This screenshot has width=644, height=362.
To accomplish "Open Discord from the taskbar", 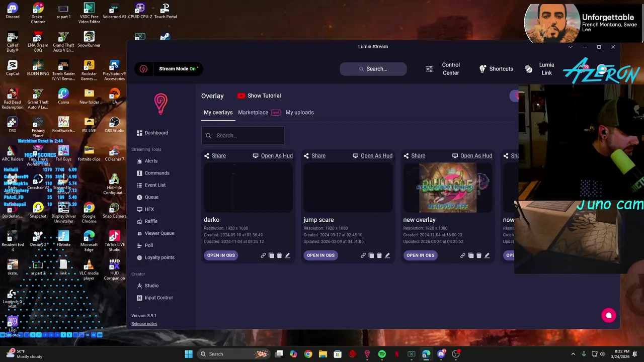I will 441,354.
